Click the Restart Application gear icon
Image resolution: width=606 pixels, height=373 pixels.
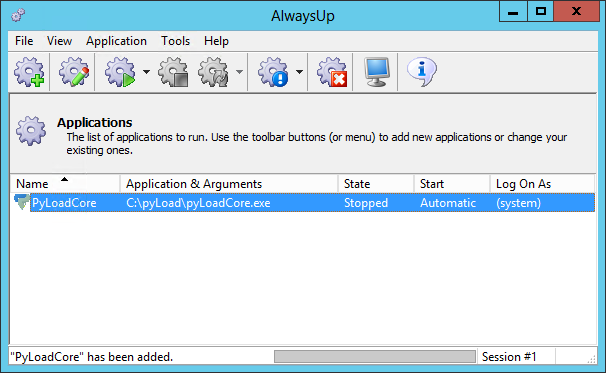coord(213,72)
